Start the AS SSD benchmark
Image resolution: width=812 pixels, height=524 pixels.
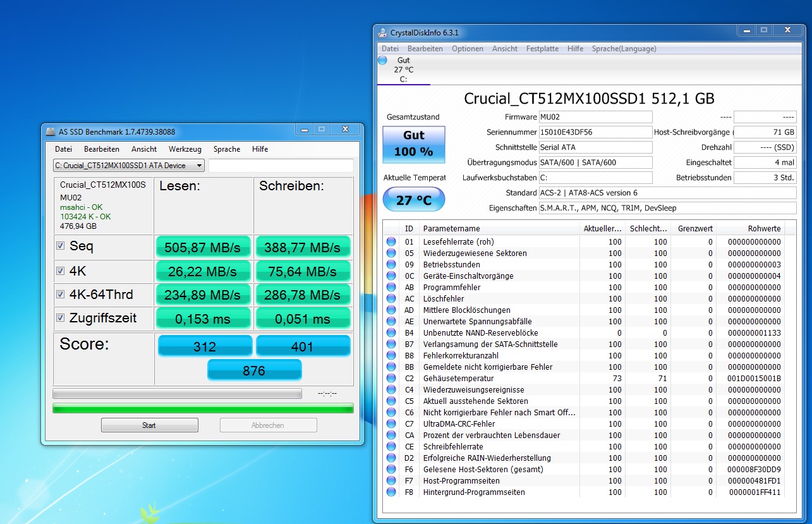[149, 425]
